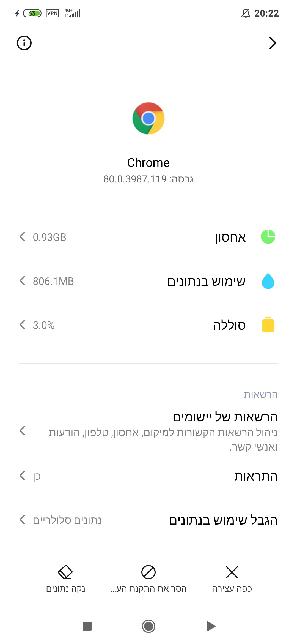
Task: Open the שימוש בנתונים data usage row
Action: click(x=206, y=281)
